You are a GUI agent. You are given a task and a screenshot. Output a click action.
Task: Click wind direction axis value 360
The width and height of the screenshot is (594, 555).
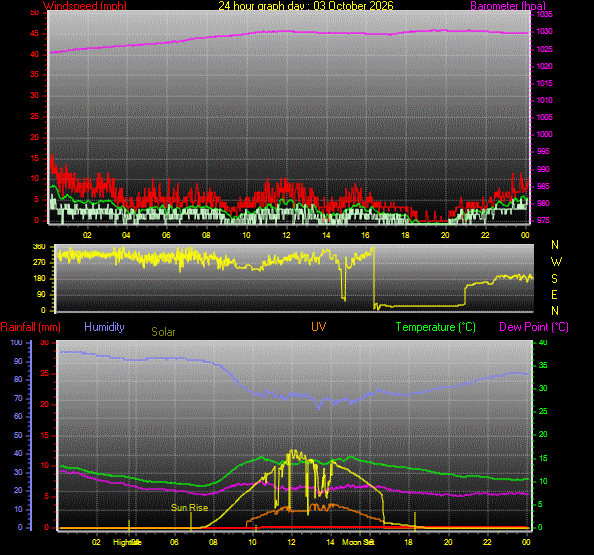point(39,246)
